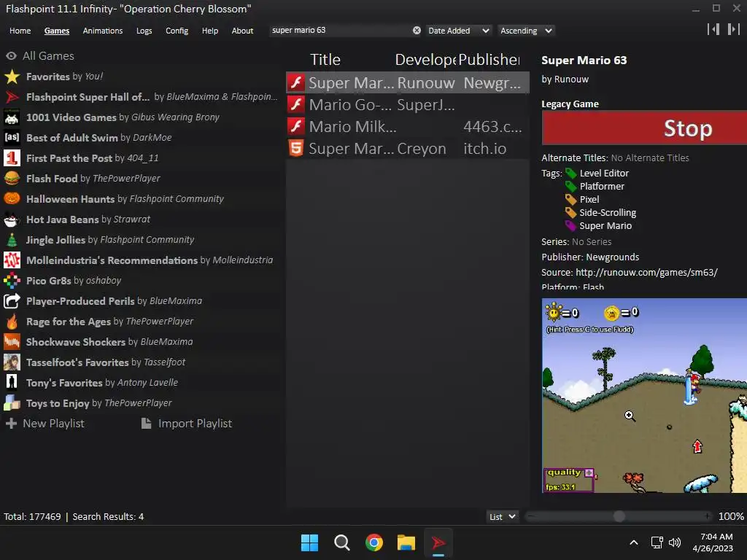This screenshot has height=560, width=747.
Task: Go to the Home tab
Action: tap(20, 31)
